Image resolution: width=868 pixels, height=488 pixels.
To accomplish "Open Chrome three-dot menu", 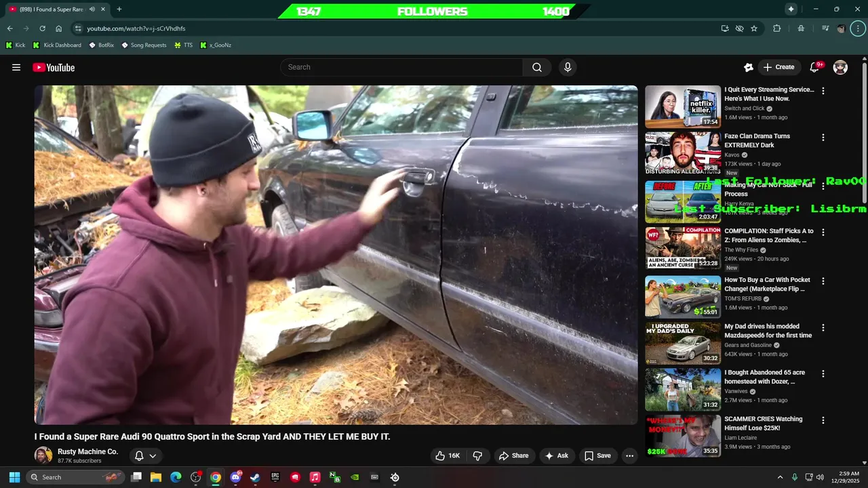I will tap(859, 28).
